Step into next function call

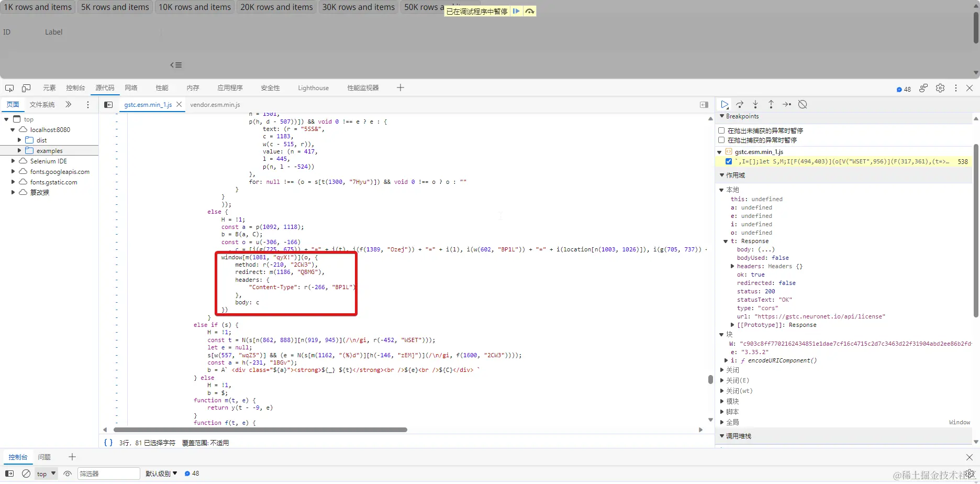(x=755, y=104)
